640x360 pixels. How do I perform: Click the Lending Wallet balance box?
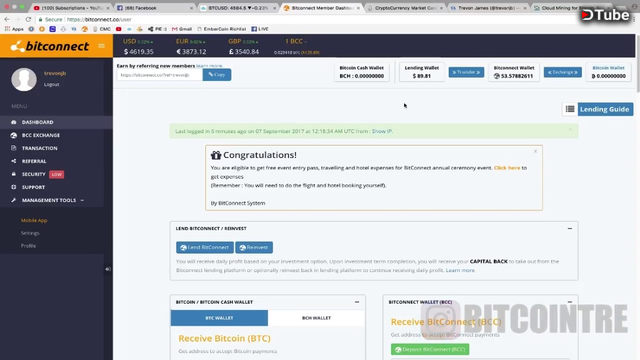[x=422, y=72]
